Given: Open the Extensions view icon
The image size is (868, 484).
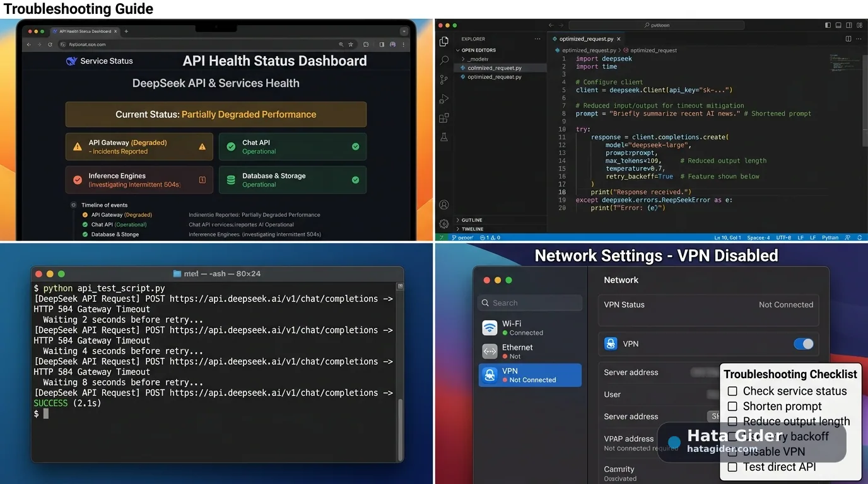Looking at the screenshot, I should 444,118.
